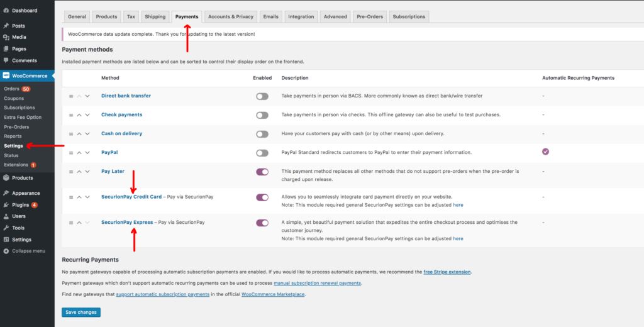Screen dimensions: 644x327
Task: Click the Posts pin icon
Action: click(x=6, y=26)
